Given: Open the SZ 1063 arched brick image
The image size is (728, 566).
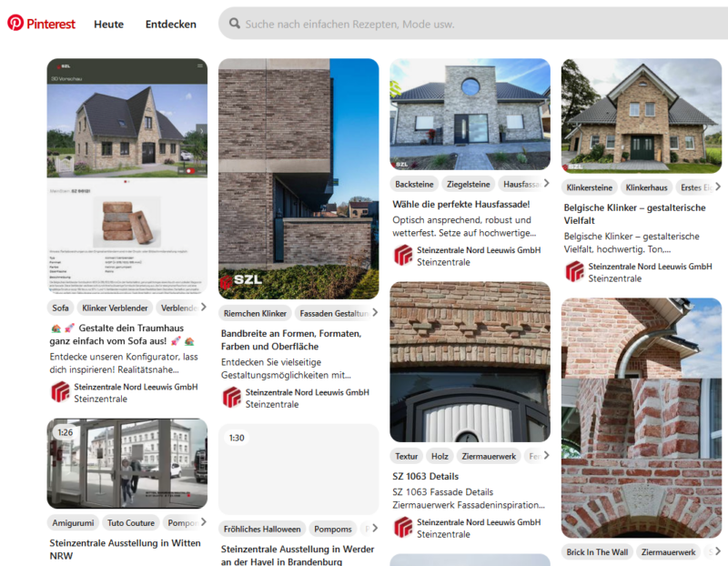Looking at the screenshot, I should tap(470, 361).
